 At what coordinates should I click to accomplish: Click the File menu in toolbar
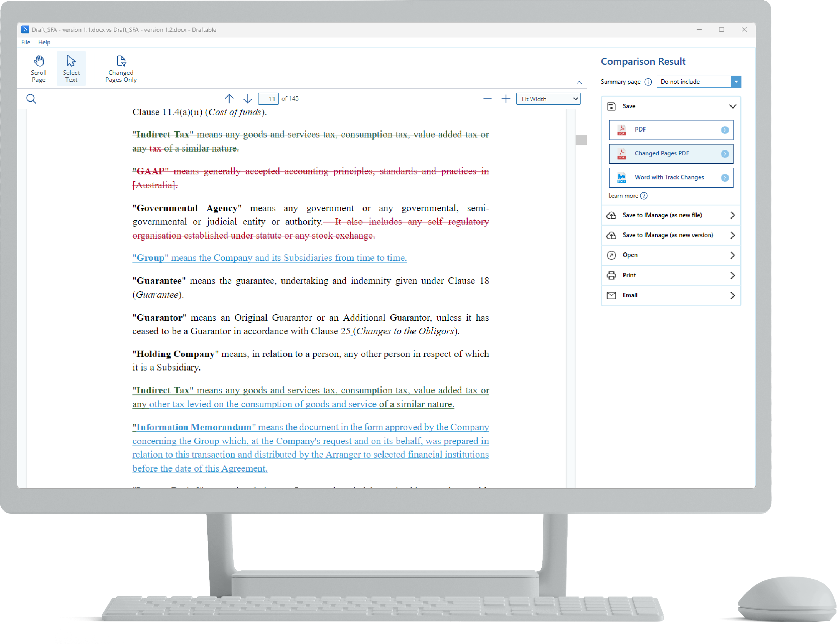coord(26,41)
